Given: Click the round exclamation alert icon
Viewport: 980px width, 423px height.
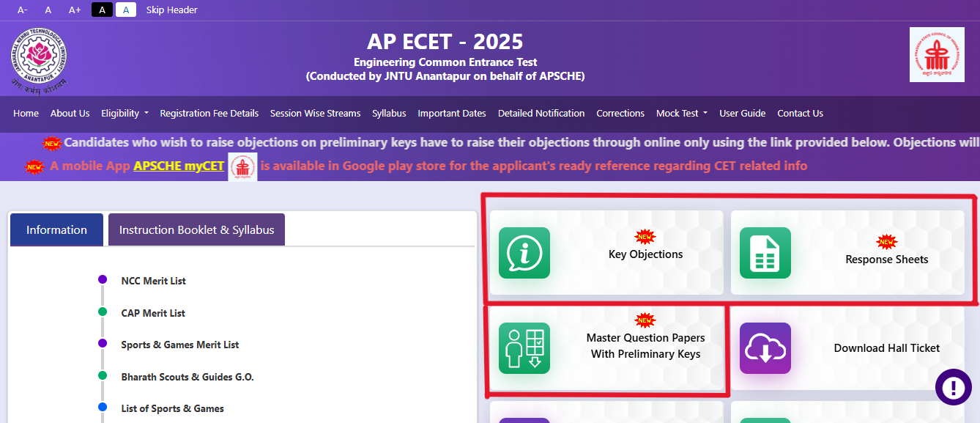Looking at the screenshot, I should click(953, 386).
